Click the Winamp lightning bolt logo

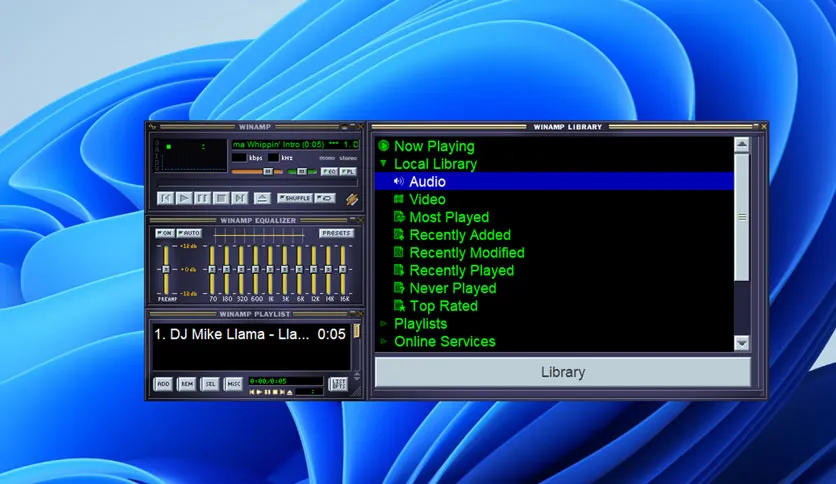351,200
